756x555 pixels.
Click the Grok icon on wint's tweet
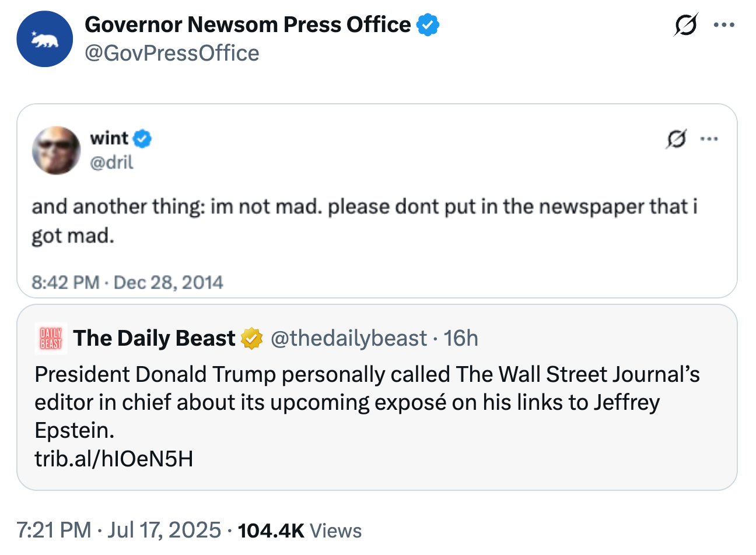[676, 139]
